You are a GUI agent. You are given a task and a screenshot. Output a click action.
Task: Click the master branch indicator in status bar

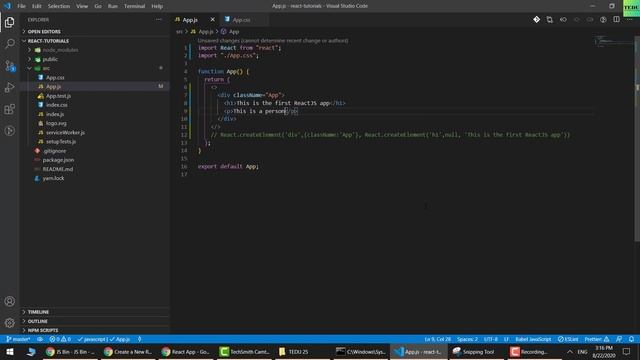[18, 339]
